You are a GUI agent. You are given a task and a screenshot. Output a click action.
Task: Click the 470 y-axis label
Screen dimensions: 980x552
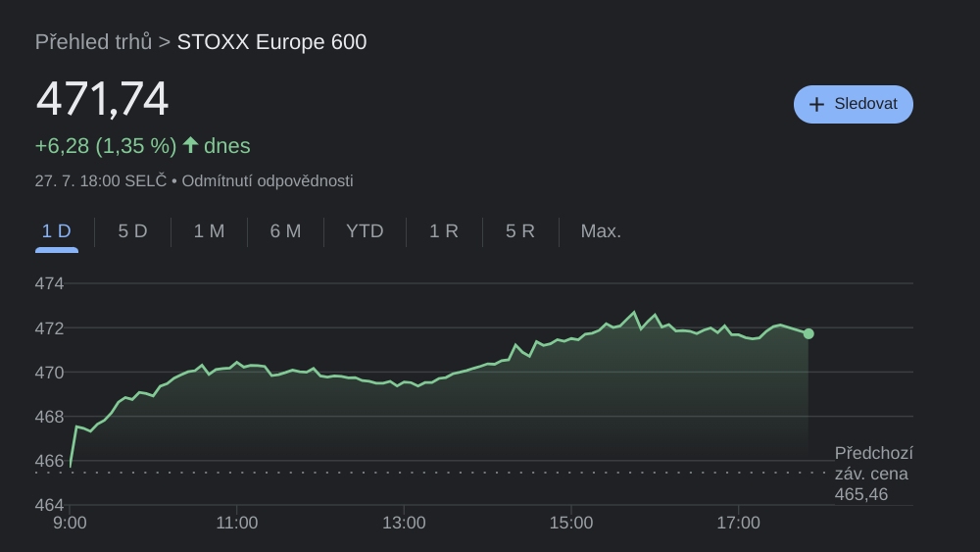click(x=49, y=373)
